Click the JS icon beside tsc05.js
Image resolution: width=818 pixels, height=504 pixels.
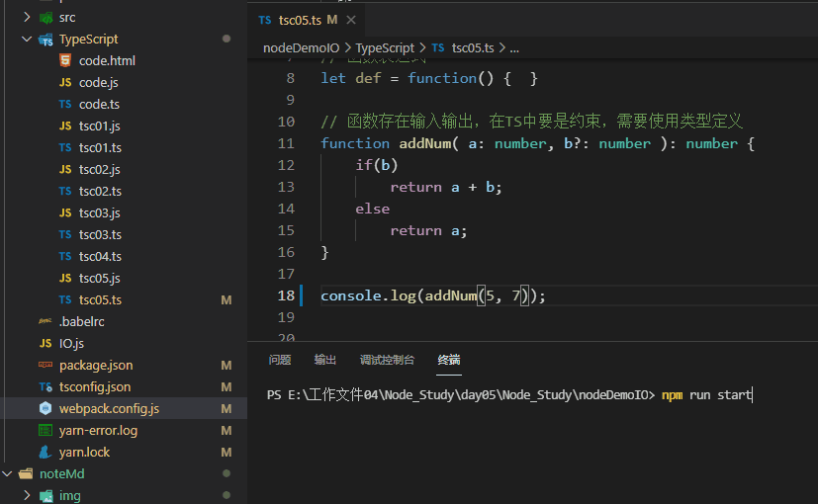tap(65, 279)
